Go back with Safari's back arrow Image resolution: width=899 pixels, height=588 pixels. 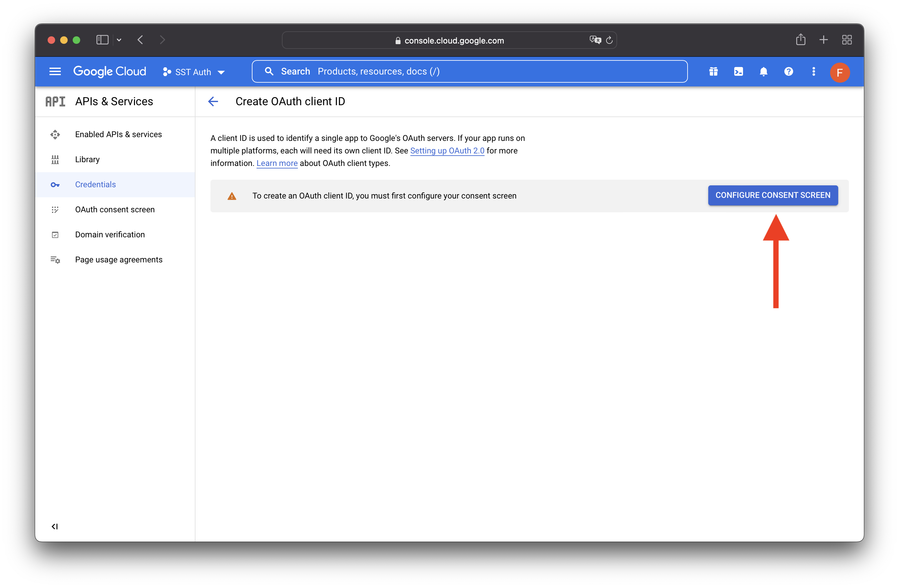(140, 40)
